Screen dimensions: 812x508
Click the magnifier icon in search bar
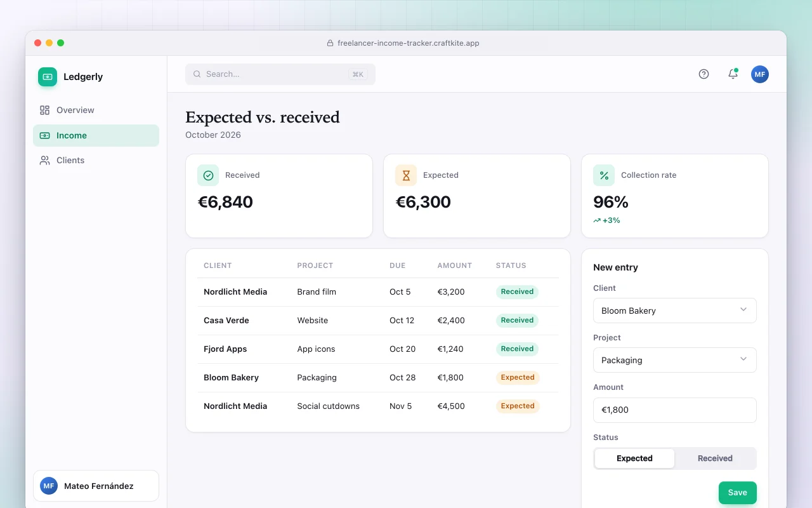click(197, 74)
